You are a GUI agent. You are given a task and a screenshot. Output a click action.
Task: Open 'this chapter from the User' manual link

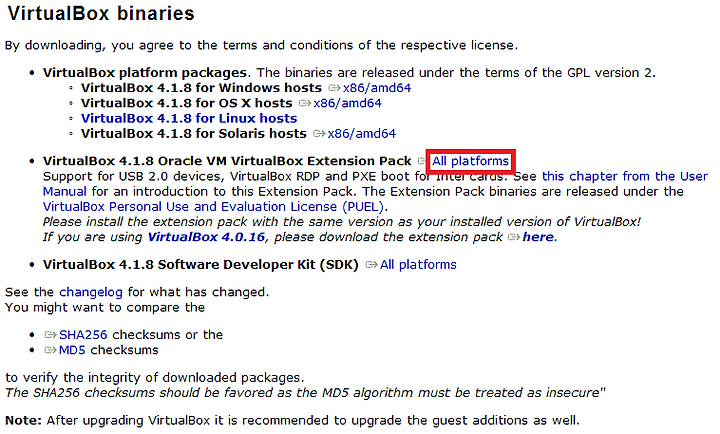tap(624, 176)
